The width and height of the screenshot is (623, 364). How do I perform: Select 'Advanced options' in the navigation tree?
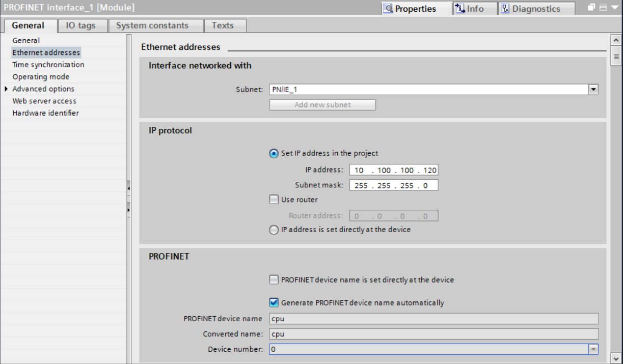coord(43,89)
